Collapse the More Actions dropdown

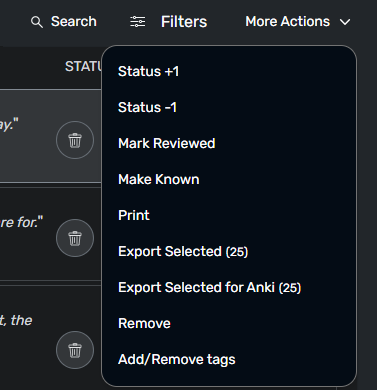click(298, 22)
